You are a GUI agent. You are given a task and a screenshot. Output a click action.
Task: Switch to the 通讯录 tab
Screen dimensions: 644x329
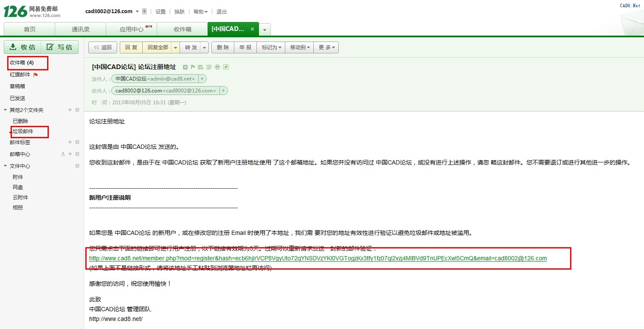81,29
